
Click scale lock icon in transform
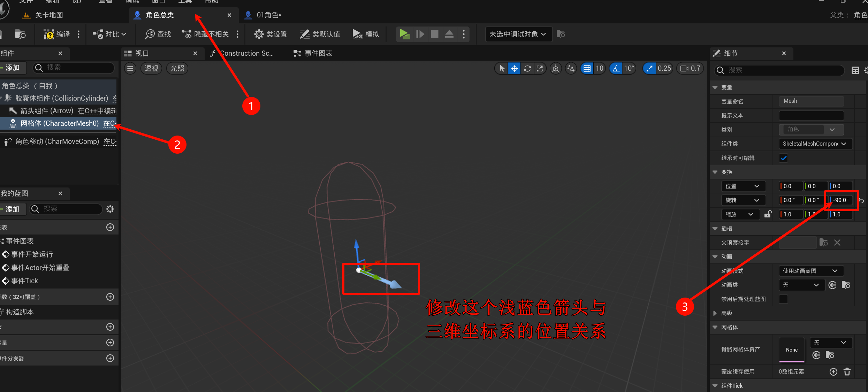[x=768, y=214]
